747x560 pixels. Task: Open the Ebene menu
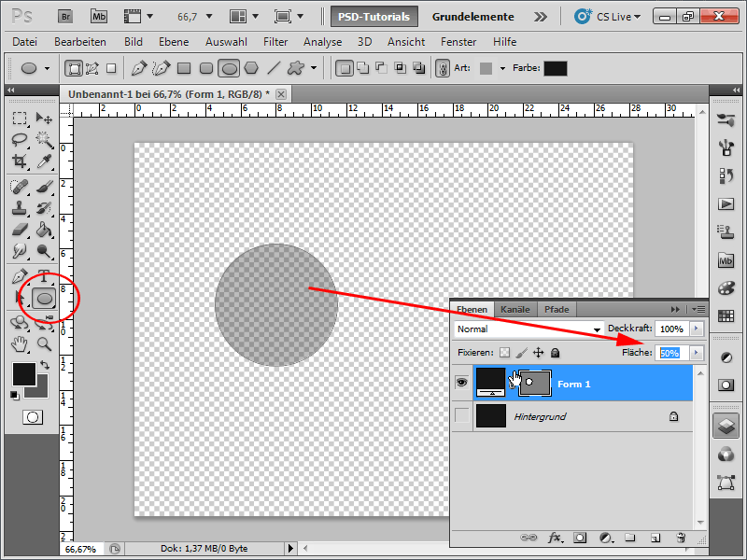[174, 42]
